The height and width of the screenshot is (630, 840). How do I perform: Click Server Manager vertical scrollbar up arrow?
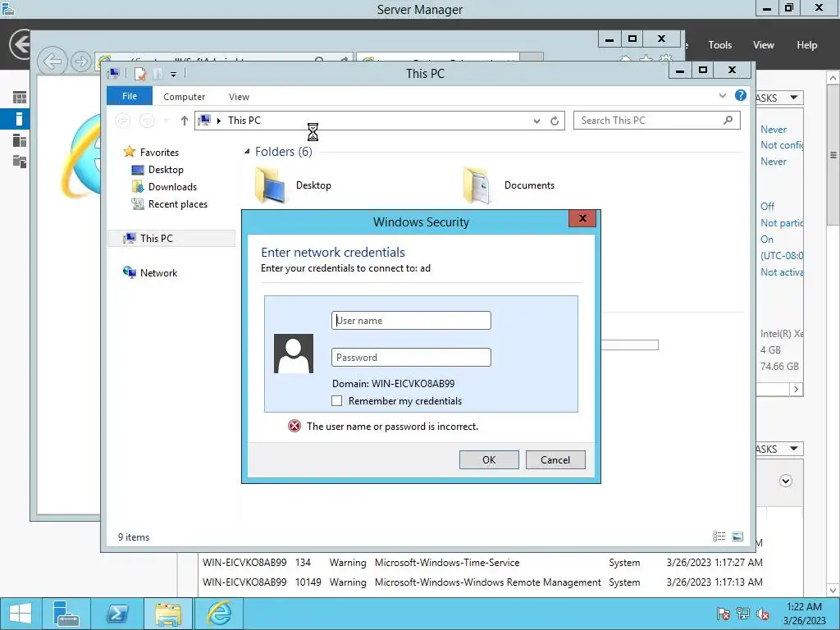coord(833,78)
